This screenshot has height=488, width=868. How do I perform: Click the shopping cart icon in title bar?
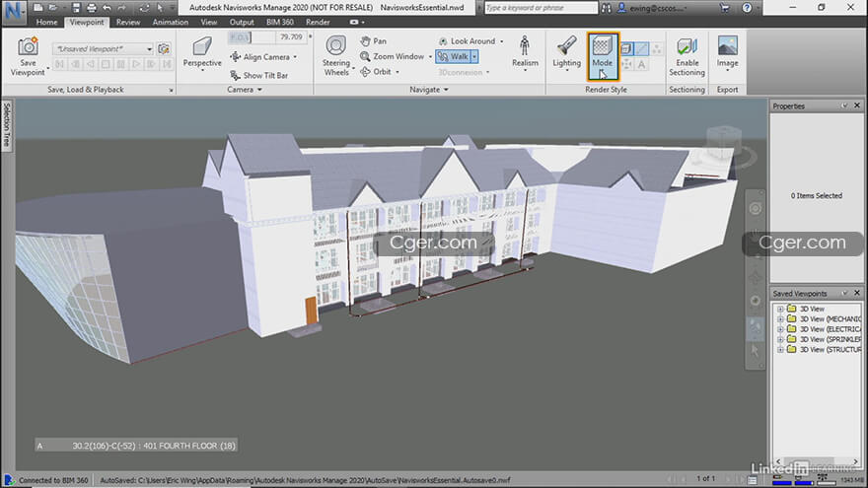point(725,8)
